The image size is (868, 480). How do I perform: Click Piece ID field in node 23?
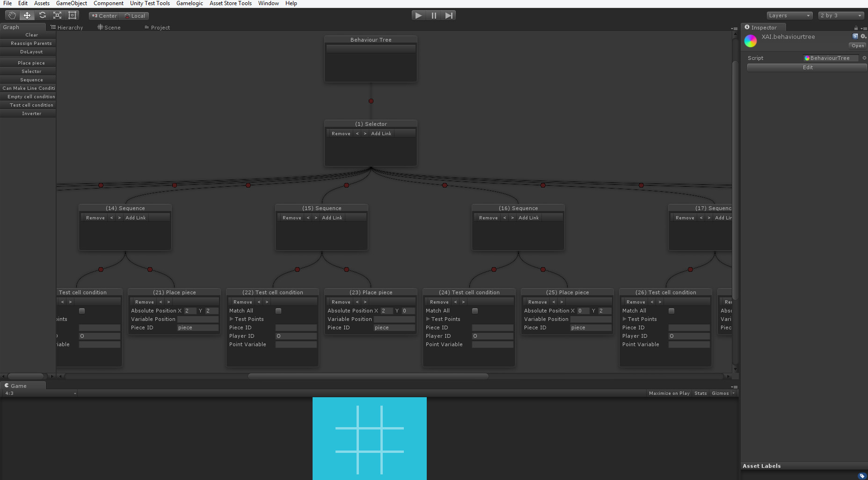tap(394, 328)
